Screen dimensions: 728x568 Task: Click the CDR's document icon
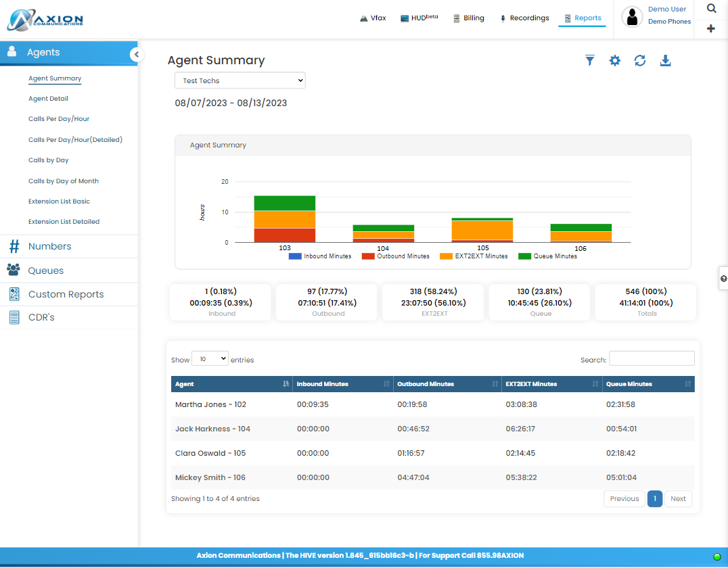[14, 317]
